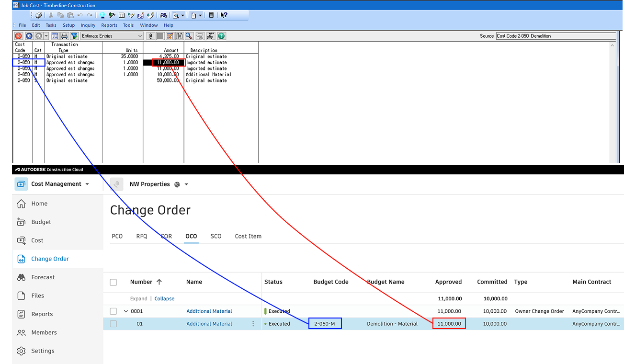Viewport: 624px width, 364px height.
Task: Open Help via the green question mark icon
Action: (x=221, y=36)
